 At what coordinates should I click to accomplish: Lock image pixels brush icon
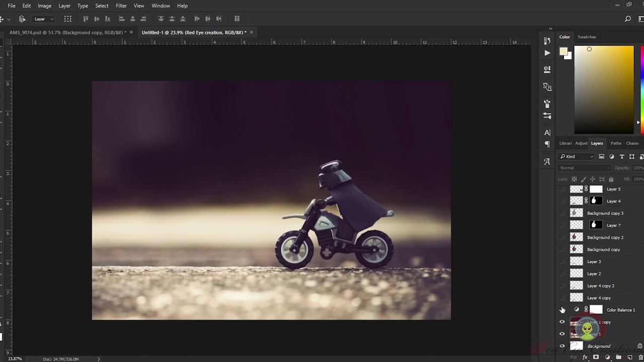click(583, 179)
